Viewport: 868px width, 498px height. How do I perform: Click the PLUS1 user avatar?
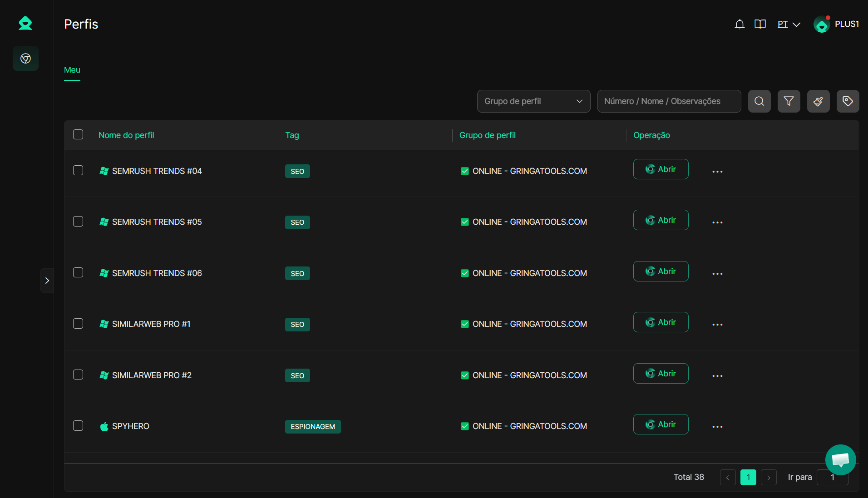(822, 24)
